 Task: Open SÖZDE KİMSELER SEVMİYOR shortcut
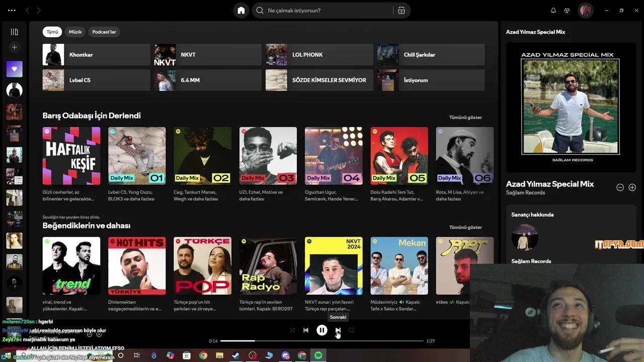pyautogui.click(x=319, y=80)
